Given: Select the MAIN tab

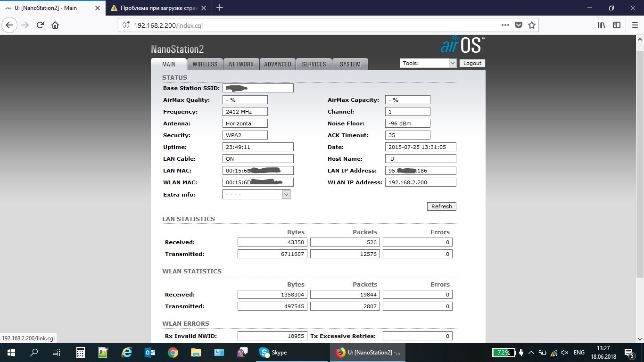Looking at the screenshot, I should point(169,64).
